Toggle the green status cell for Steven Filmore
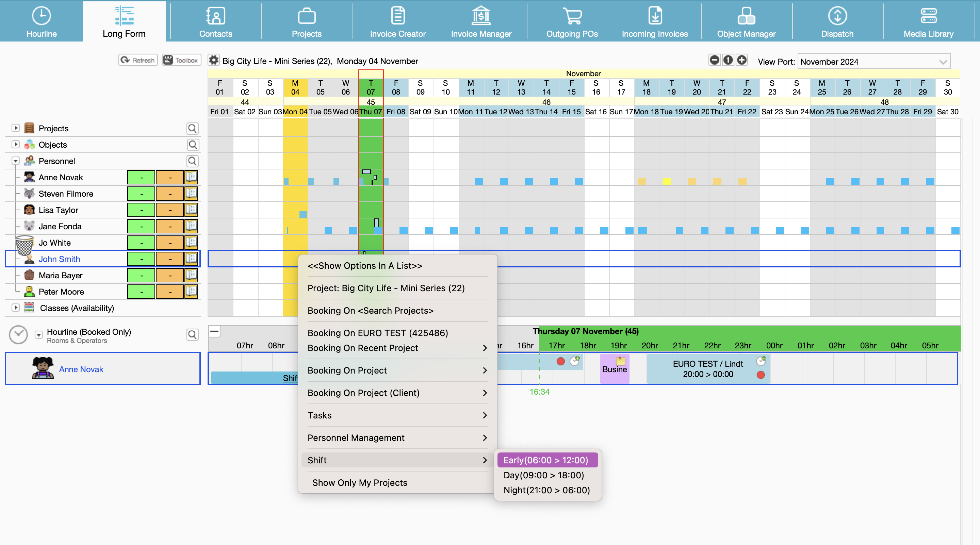Viewport: 980px width, 545px height. click(141, 194)
